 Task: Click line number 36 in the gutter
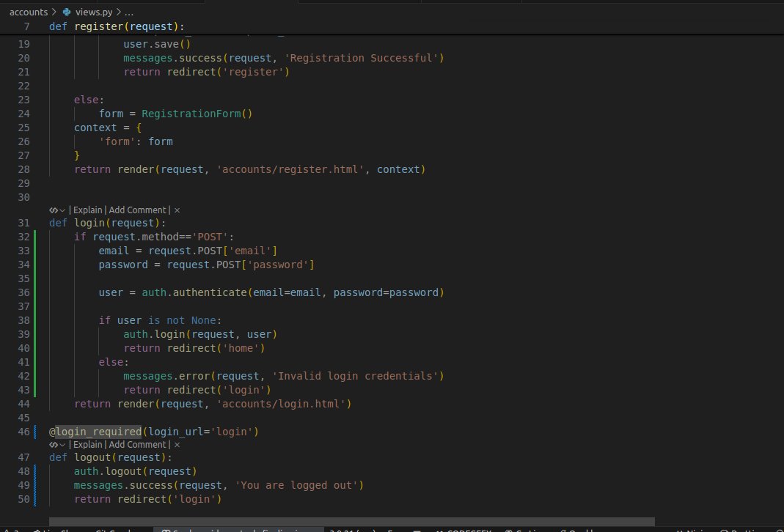[x=23, y=292]
